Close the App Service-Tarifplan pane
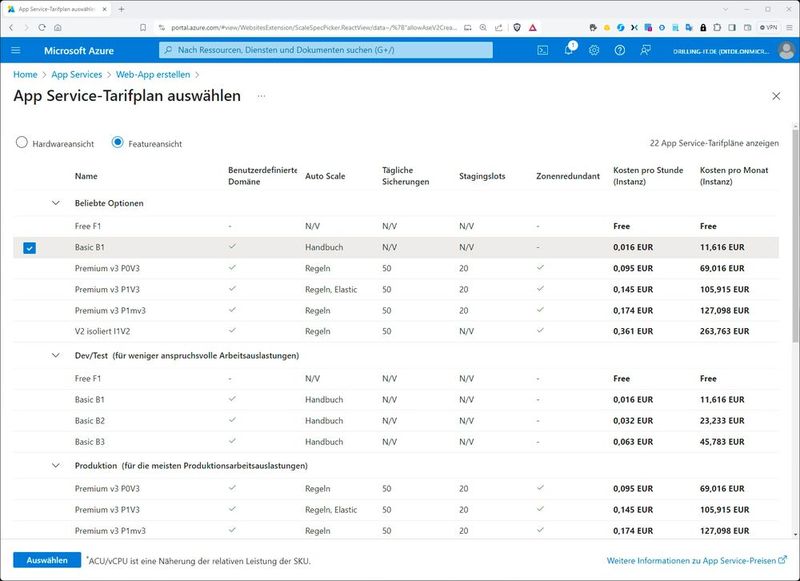The width and height of the screenshot is (800, 581). (x=776, y=96)
